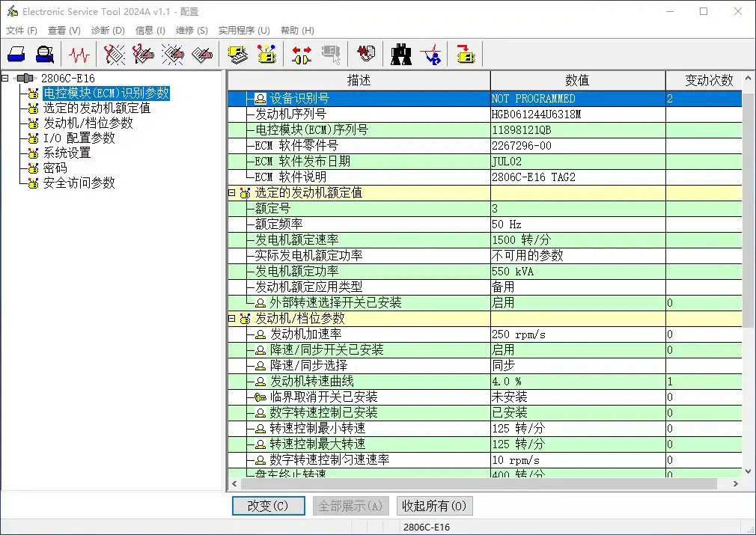Click the 10 rpm/s value cell

578,460
